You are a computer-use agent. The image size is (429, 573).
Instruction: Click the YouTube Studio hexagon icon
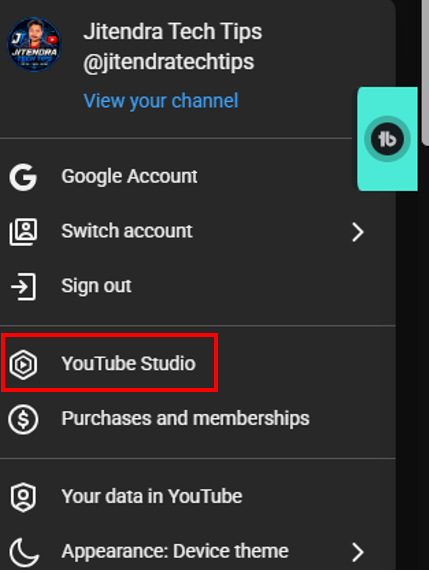pos(23,364)
